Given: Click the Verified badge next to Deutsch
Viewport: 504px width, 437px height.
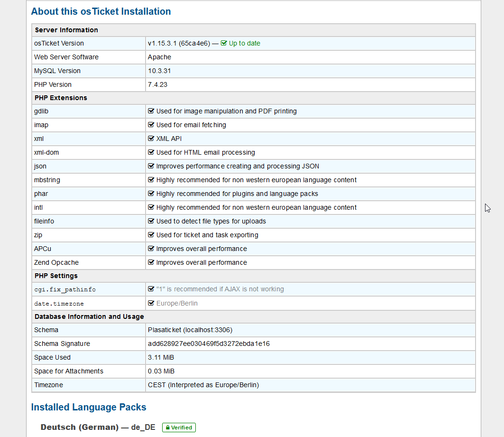Looking at the screenshot, I should coord(179,428).
